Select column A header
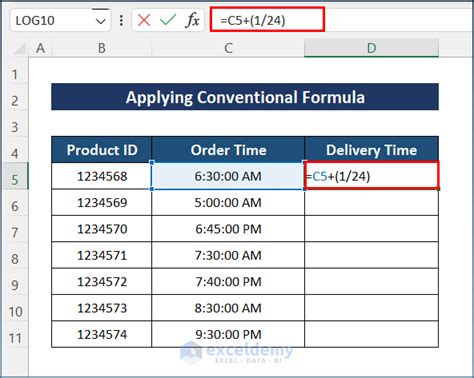 pyautogui.click(x=40, y=49)
